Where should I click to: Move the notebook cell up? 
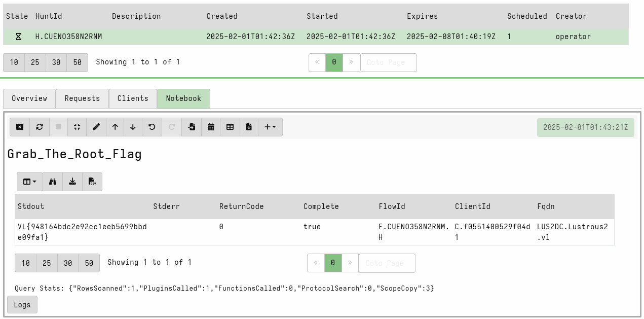[x=115, y=127]
